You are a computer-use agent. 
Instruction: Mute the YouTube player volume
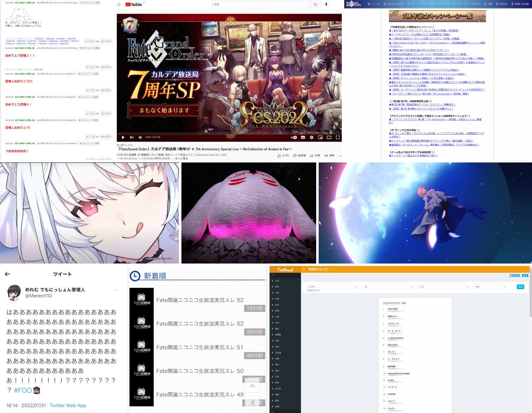click(140, 137)
